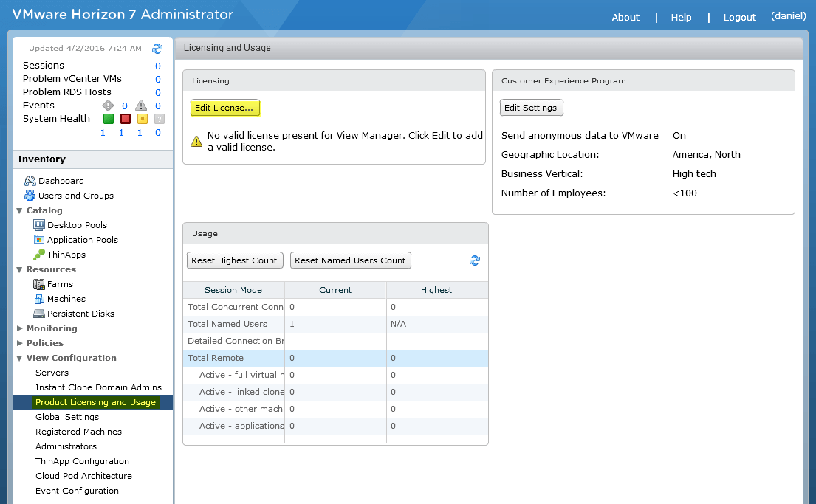Click the Dashboard gauge icon
Viewport: 816px width, 504px height.
coord(30,181)
